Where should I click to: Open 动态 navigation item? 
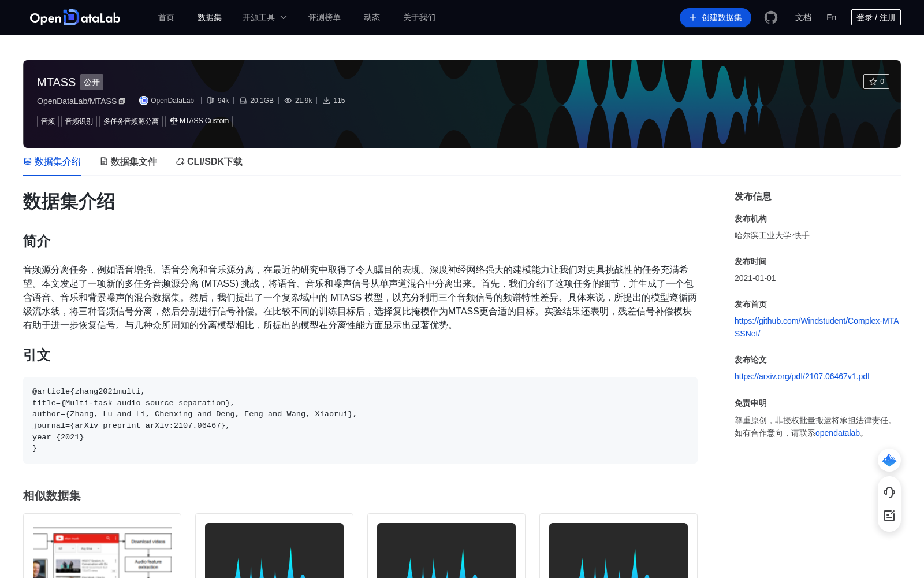372,17
